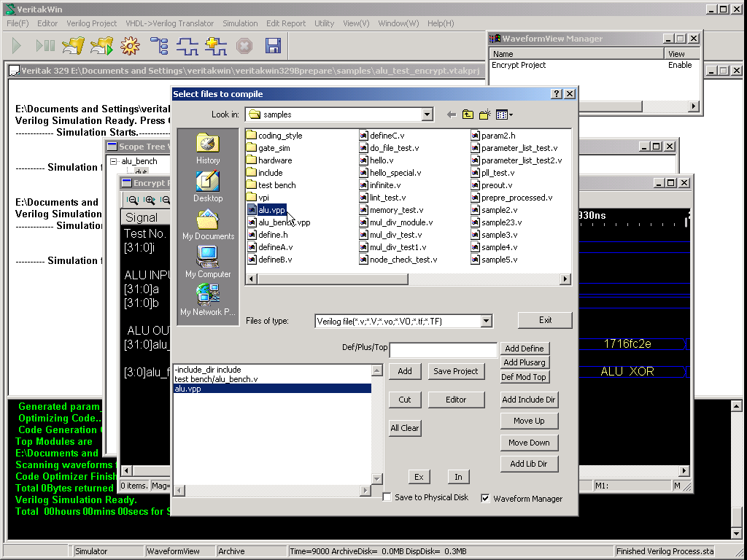747x560 pixels.
Task: Click the Add Include Dir button
Action: click(x=529, y=400)
